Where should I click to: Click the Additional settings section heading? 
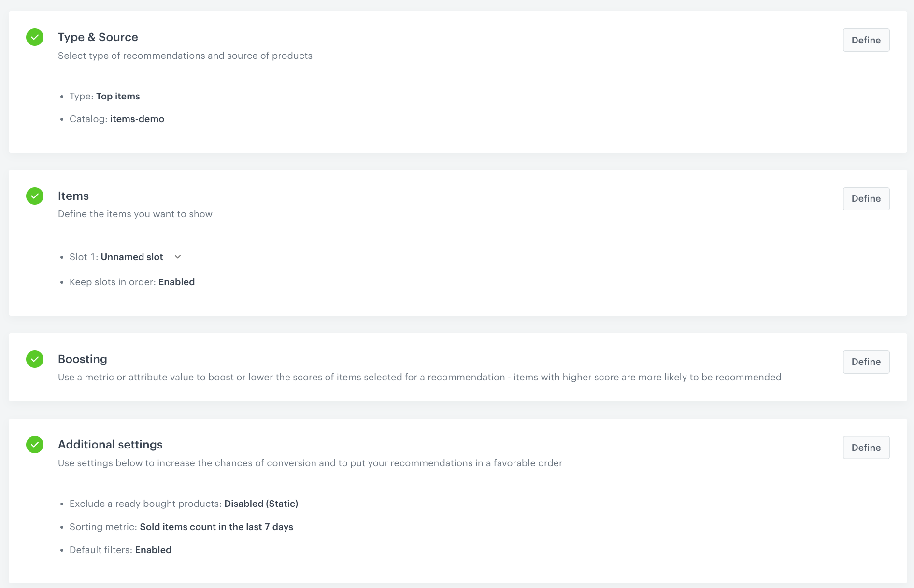coord(110,445)
